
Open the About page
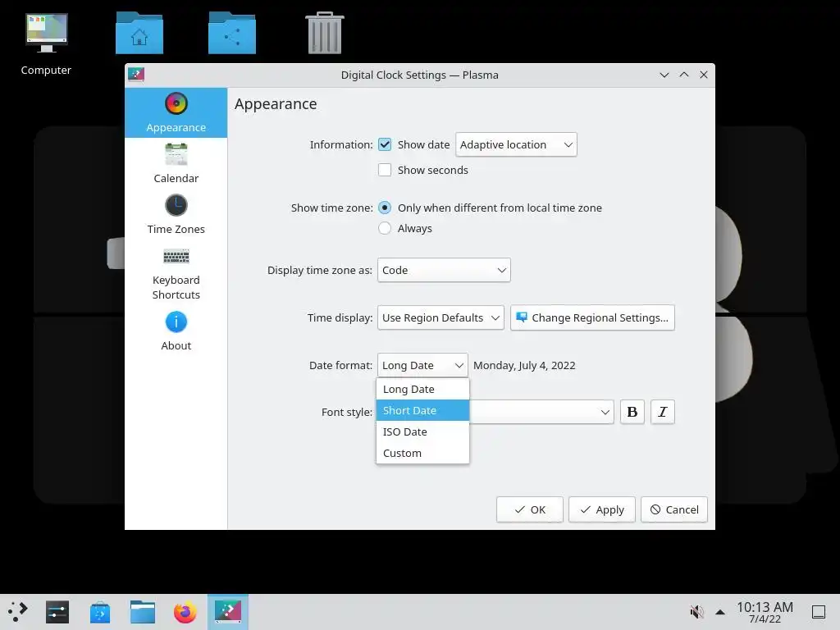pyautogui.click(x=176, y=331)
